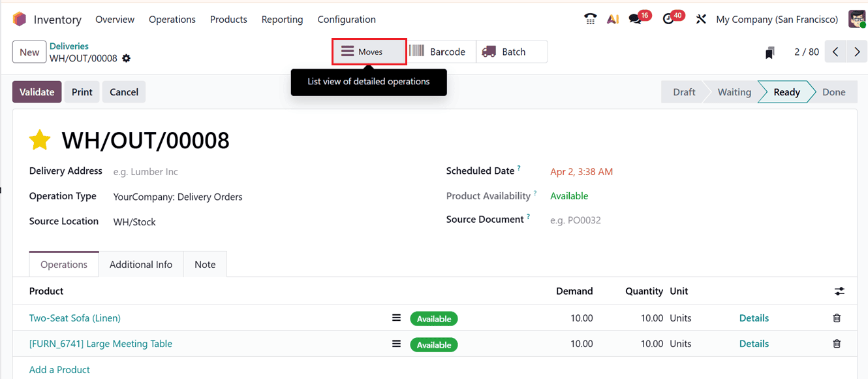Open the gear action menu beside WH/OUT/00008
The image size is (868, 379).
click(x=127, y=58)
